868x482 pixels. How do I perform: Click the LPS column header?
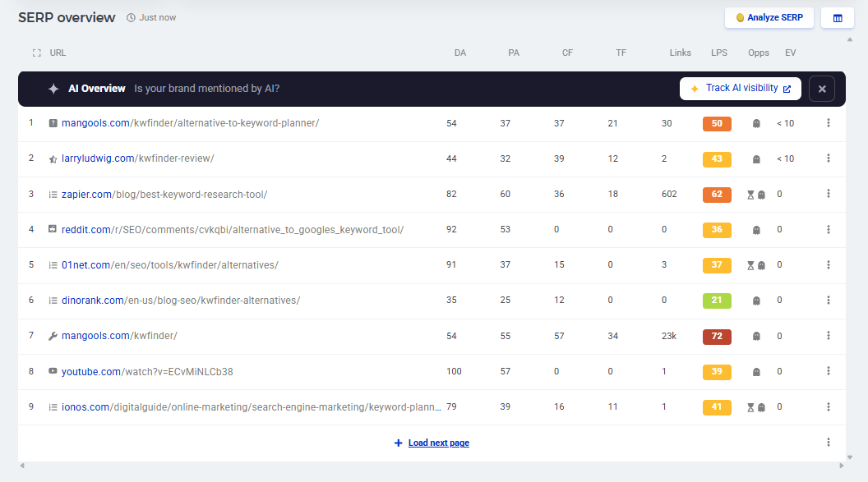(x=719, y=53)
